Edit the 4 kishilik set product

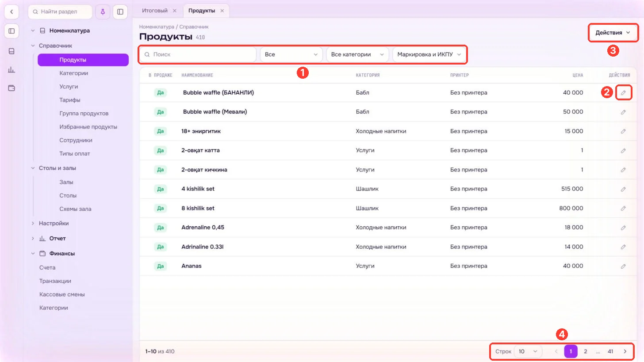pyautogui.click(x=623, y=189)
